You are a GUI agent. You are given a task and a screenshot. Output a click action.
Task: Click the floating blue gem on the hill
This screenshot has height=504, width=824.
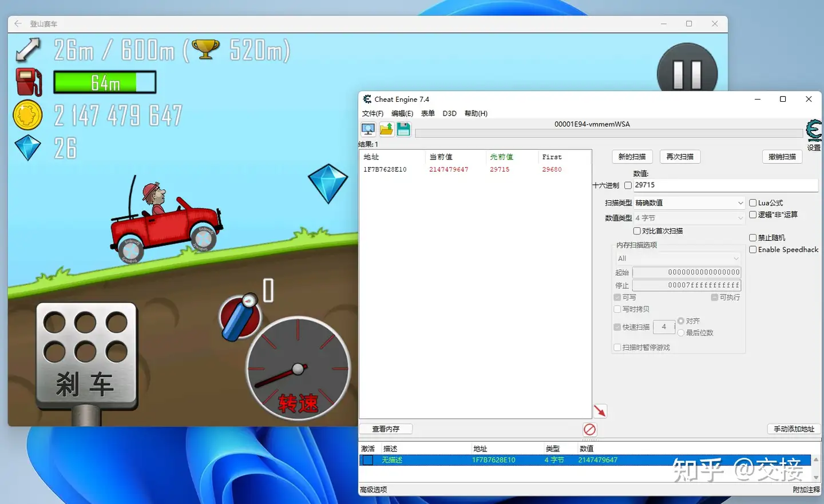pyautogui.click(x=328, y=184)
